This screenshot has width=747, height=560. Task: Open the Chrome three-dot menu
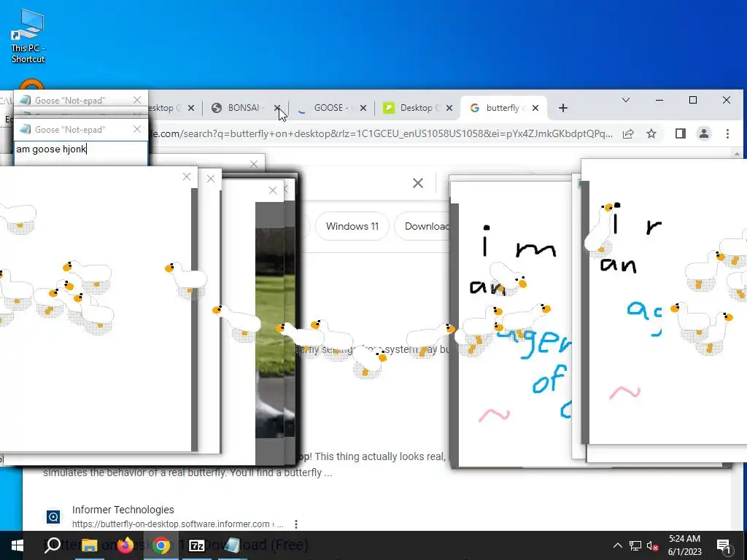point(727,134)
